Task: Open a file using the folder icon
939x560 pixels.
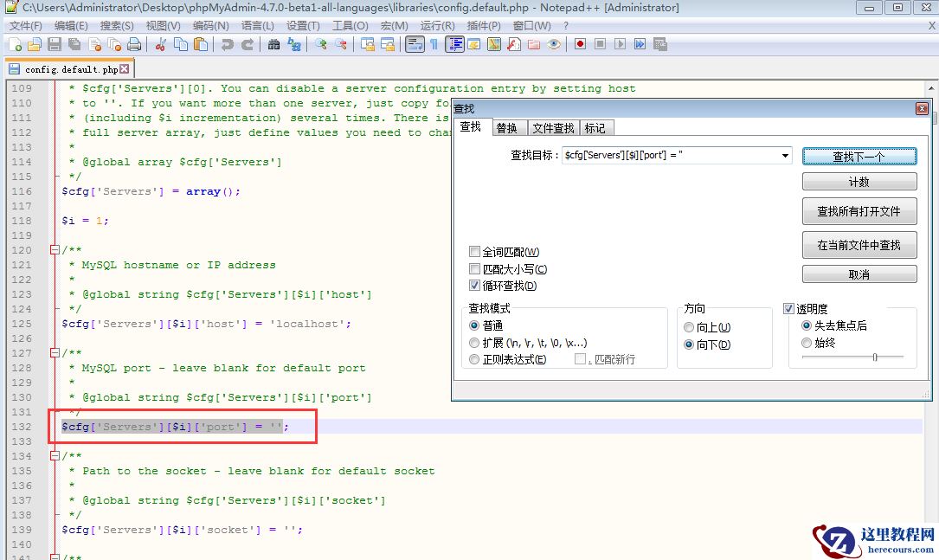Action: coord(34,44)
